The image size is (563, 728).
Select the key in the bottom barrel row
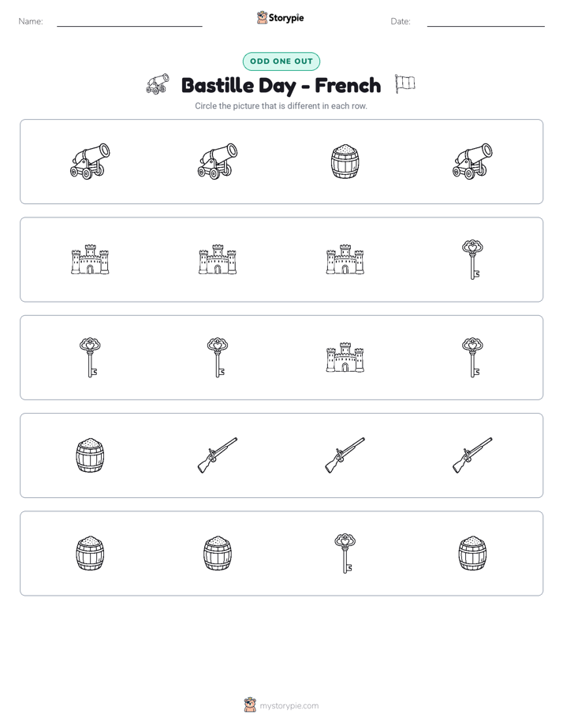[345, 553]
